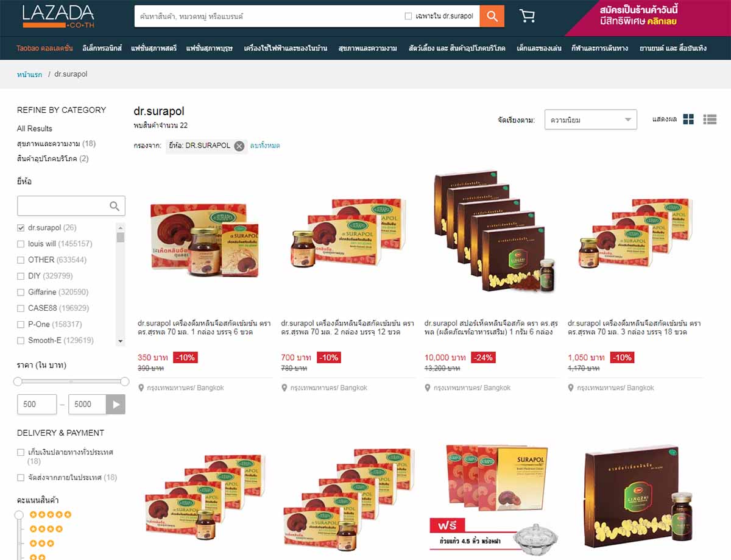Switch to list view display icon
This screenshot has height=560, width=731.
710,119
